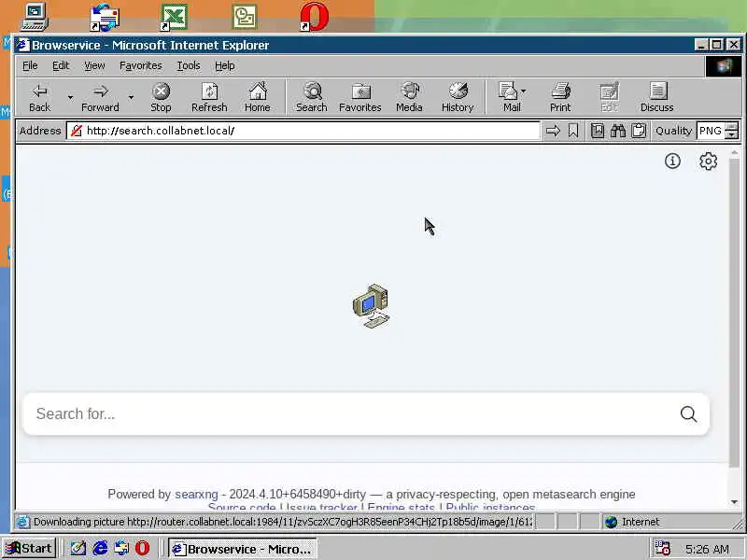Open the Help menu

click(x=224, y=65)
